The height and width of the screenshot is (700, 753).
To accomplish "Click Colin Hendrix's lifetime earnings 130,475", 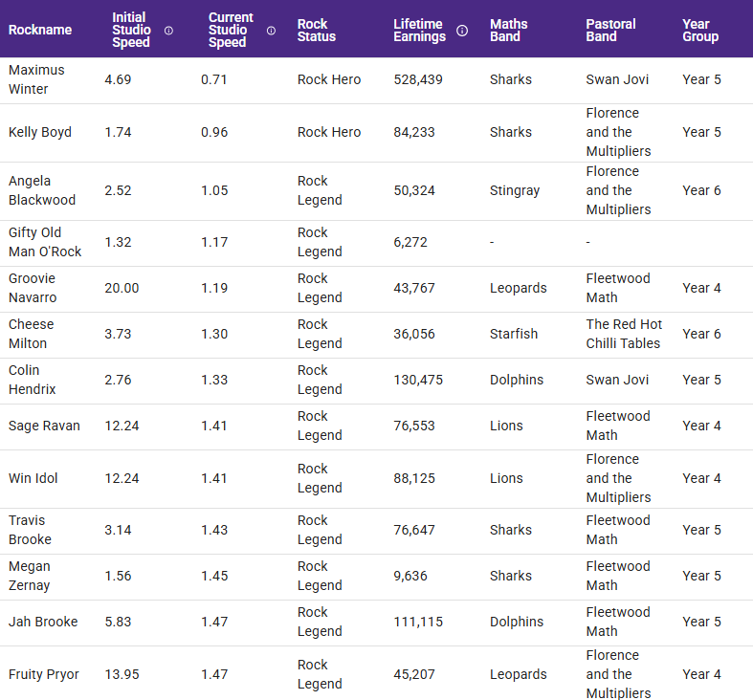I will coord(419,380).
